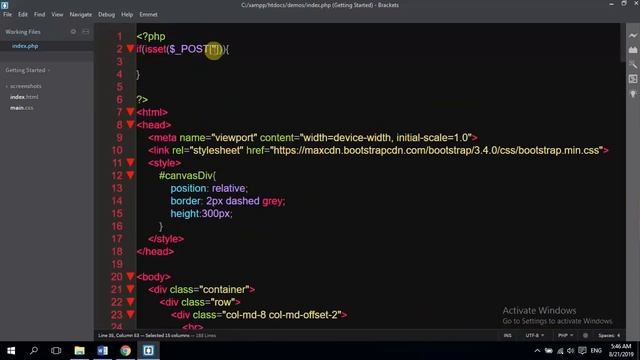Click line number 19 in gutter
This screenshot has height=360, width=640.
pos(117,264)
